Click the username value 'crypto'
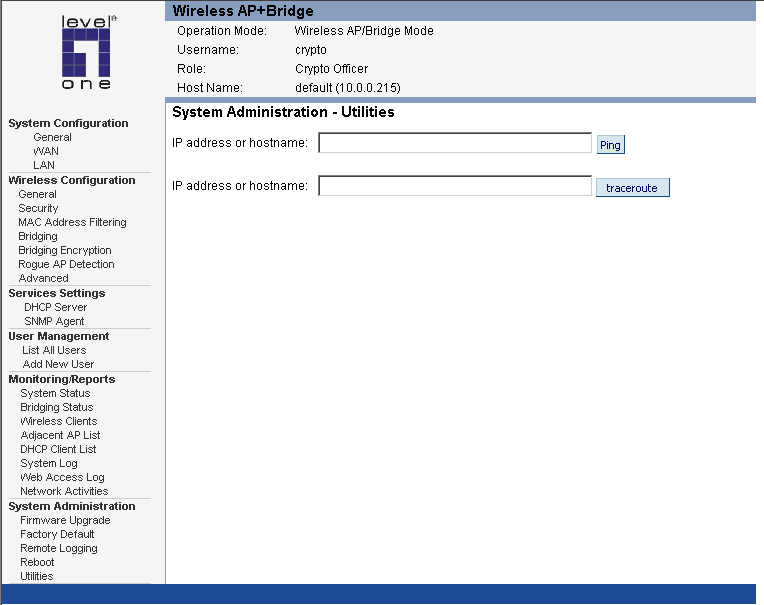This screenshot has height=605, width=764. tap(311, 50)
